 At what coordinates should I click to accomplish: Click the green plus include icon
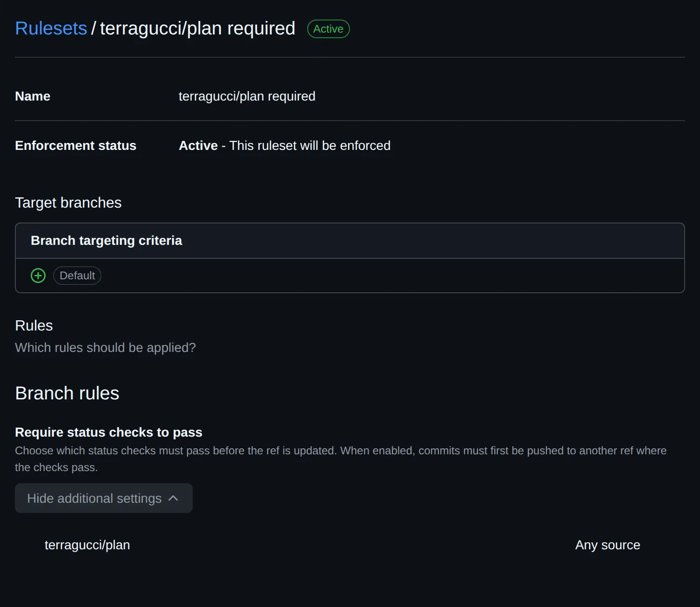(x=38, y=276)
